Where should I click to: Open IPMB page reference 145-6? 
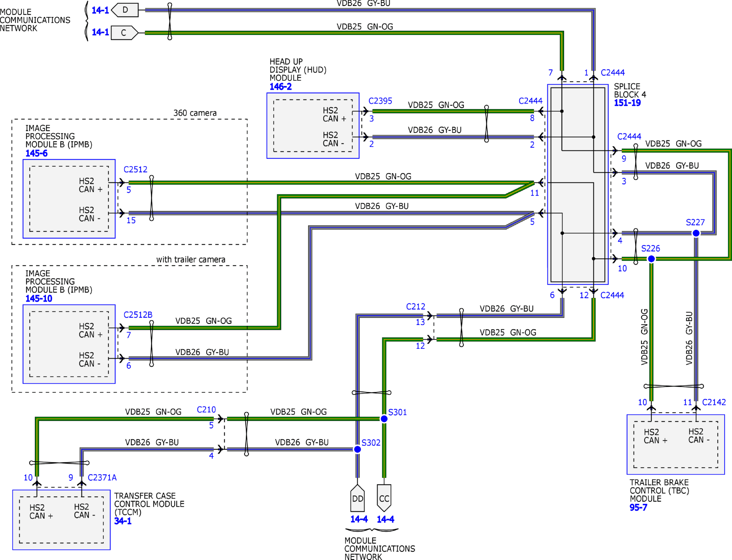click(36, 153)
